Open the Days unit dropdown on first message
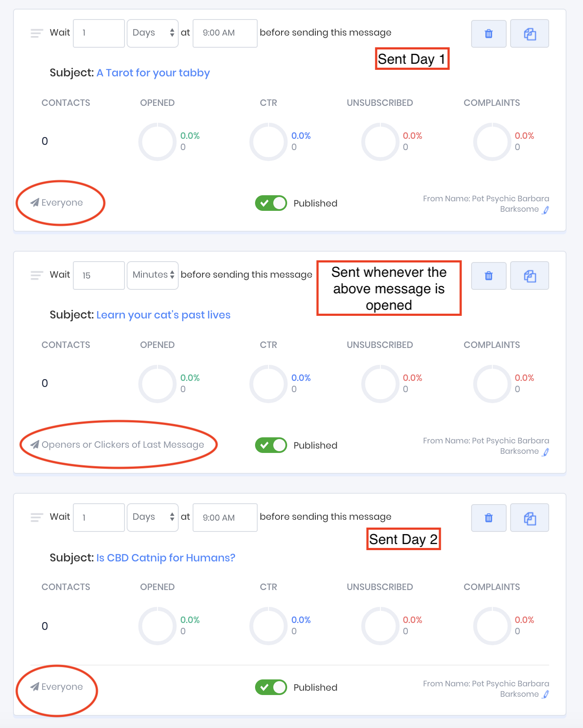Viewport: 583px width, 728px height. pos(153,33)
